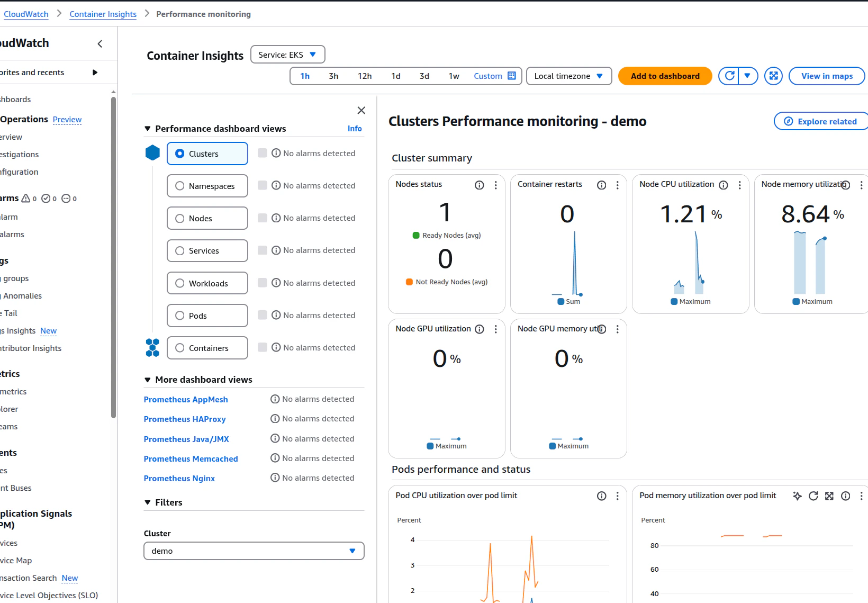Select the 1w time range
Viewport: 868px width, 603px height.
(x=454, y=76)
